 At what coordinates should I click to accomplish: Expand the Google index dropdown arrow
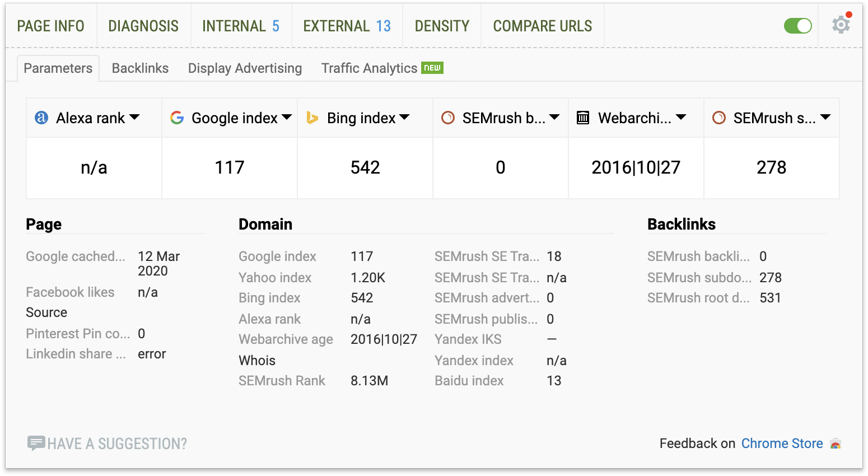click(x=287, y=117)
